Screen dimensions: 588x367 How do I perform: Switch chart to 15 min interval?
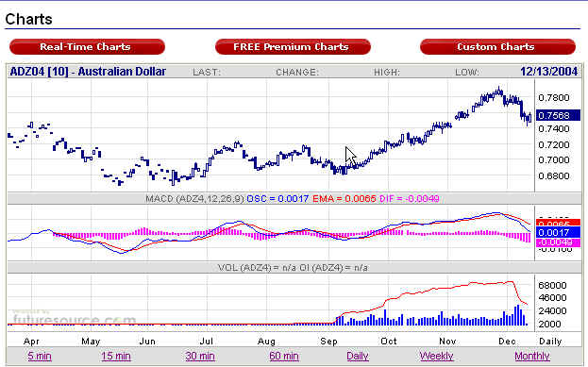116,356
